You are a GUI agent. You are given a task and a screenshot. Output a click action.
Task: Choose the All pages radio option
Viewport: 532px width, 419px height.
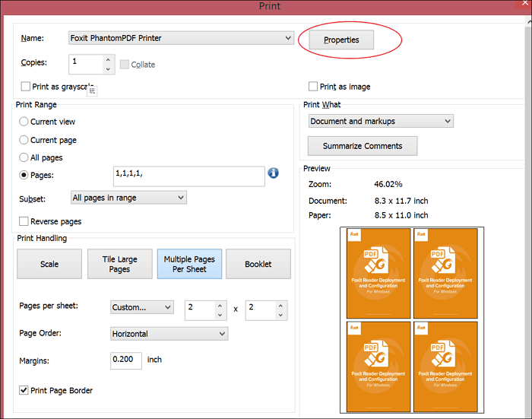pos(24,157)
